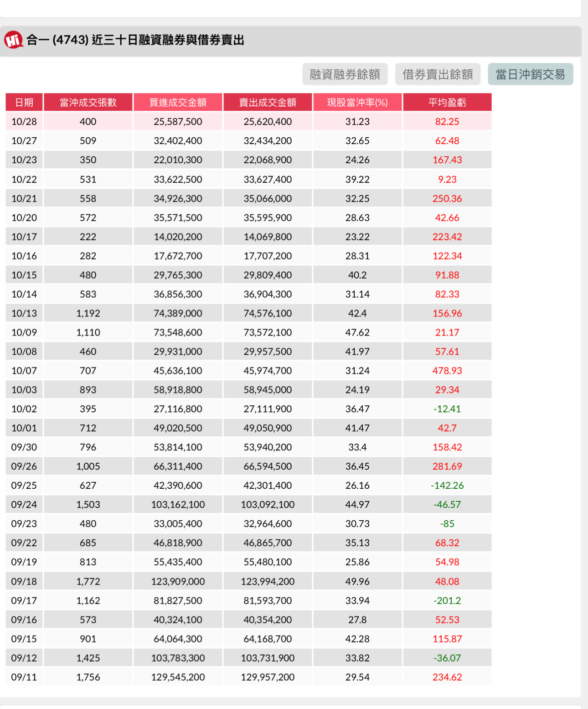Switch to 借券賣出餘額 view
This screenshot has width=588, height=709.
pyautogui.click(x=438, y=73)
